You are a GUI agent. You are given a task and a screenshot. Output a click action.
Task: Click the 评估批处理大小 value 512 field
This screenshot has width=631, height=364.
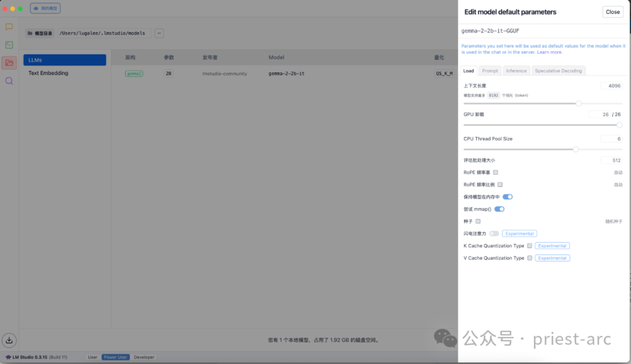pos(611,161)
